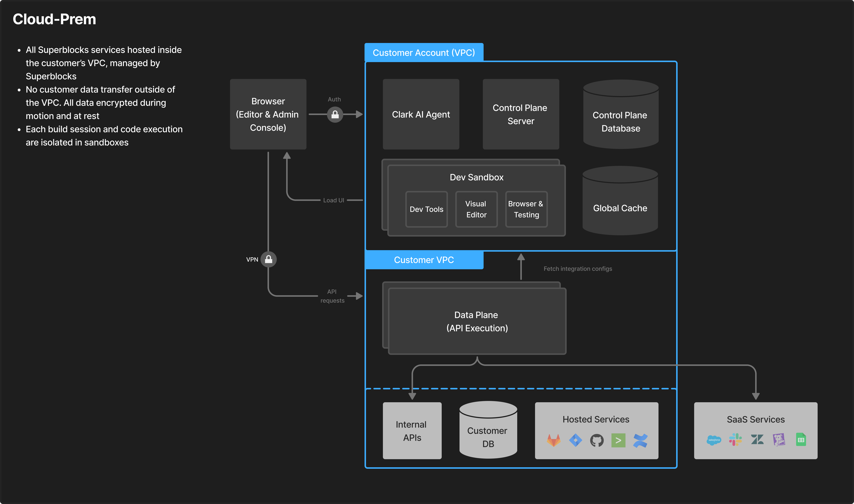Click the Clark AI Agent box
Screen dimensions: 854x504
[x=421, y=114]
